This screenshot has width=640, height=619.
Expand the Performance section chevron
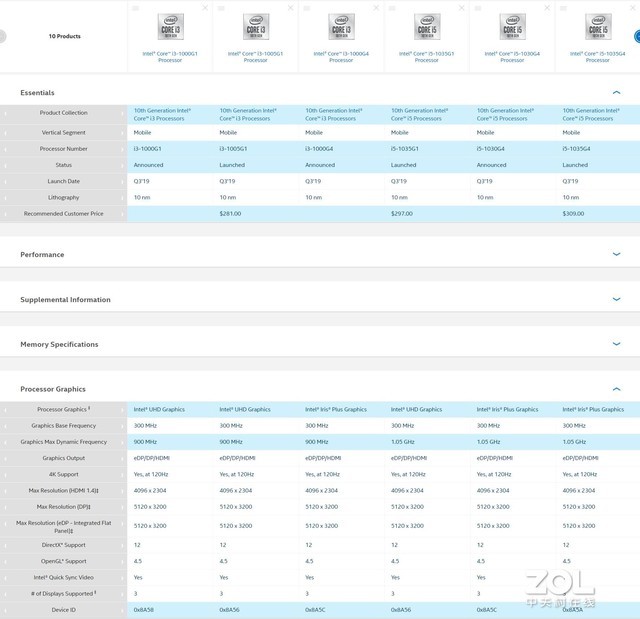pos(616,254)
